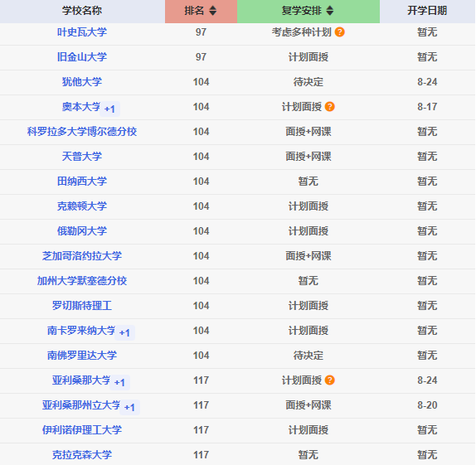Select the 8-17 start date for 奥本大学

pos(427,107)
